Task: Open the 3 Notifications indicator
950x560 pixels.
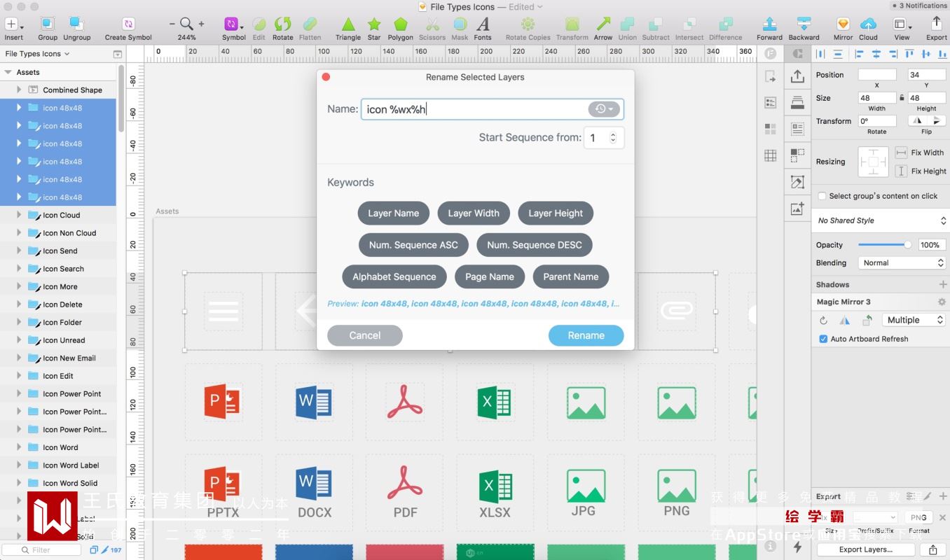Action: (x=920, y=6)
